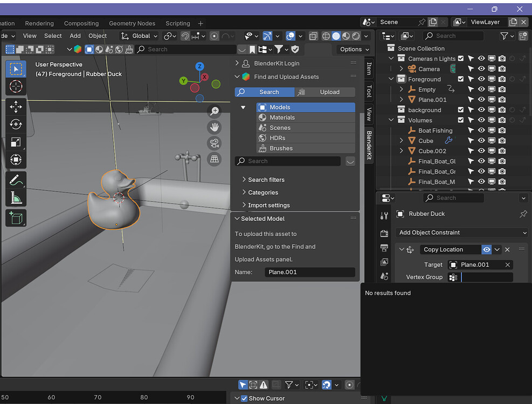The width and height of the screenshot is (532, 404).
Task: Click the Z axis on navigation gizmo
Action: coord(199,66)
